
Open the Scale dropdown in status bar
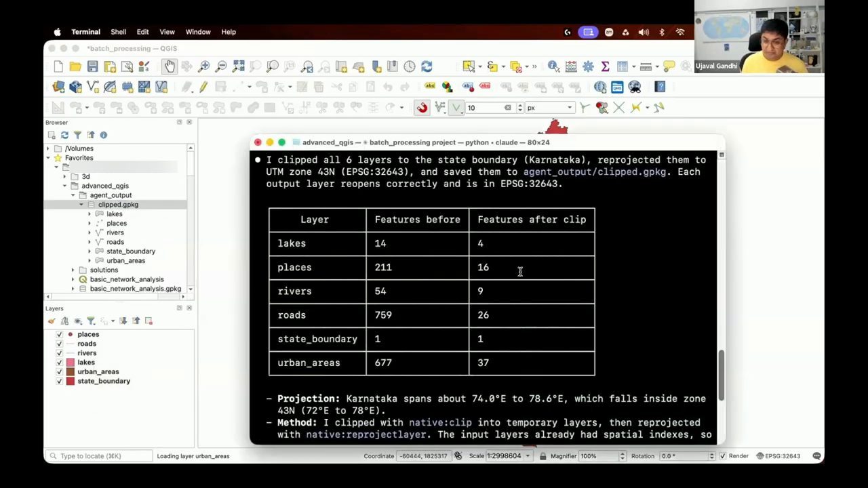[528, 456]
